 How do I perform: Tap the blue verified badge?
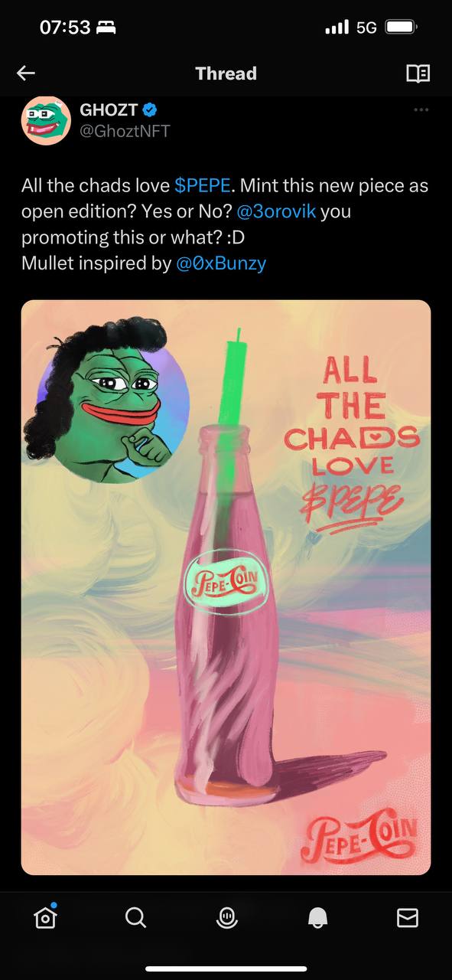[151, 110]
